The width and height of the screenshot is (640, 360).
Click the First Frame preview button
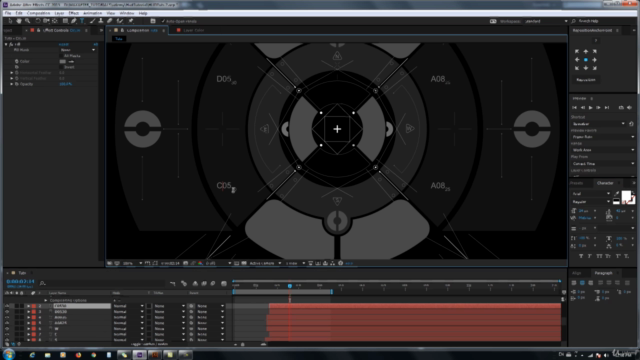click(574, 107)
